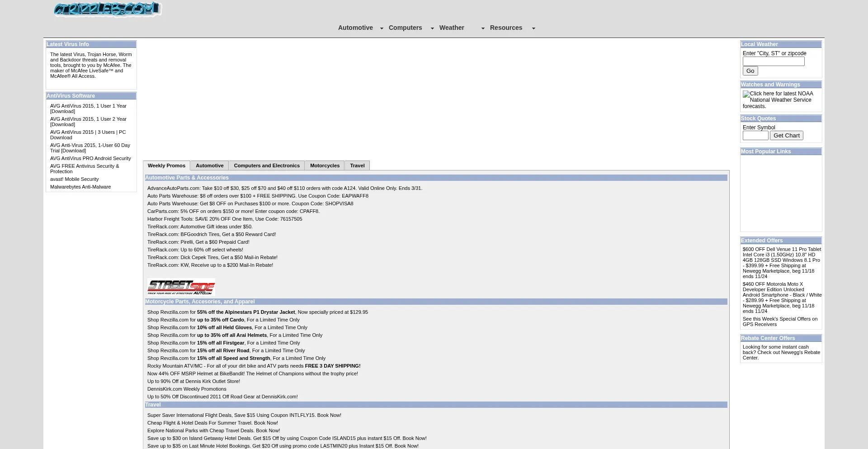Screen dimensions: 868x449
Task: Expand the Weather menu dropdown arrow
Action: [483, 28]
